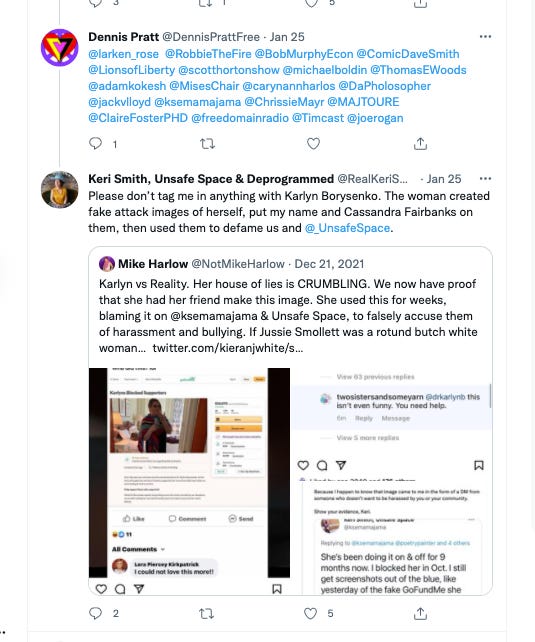Open the @larken_rose mention
Image resolution: width=535 pixels, height=642 pixels.
pos(124,54)
